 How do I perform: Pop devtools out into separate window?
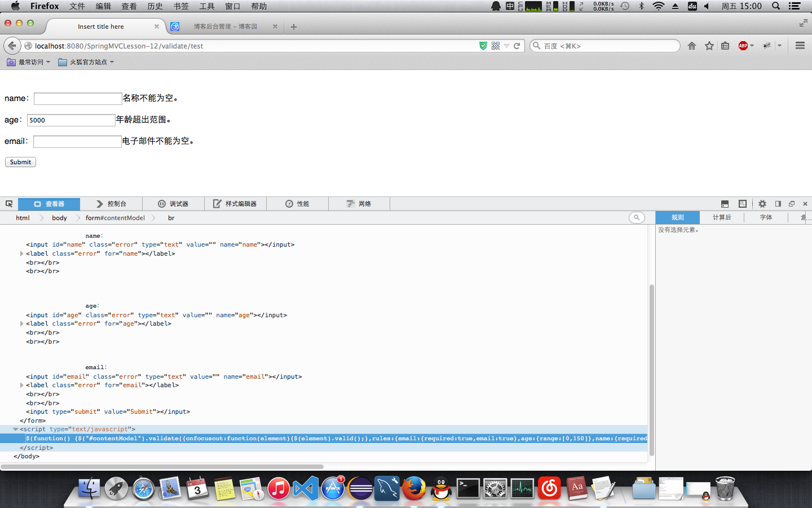click(792, 204)
